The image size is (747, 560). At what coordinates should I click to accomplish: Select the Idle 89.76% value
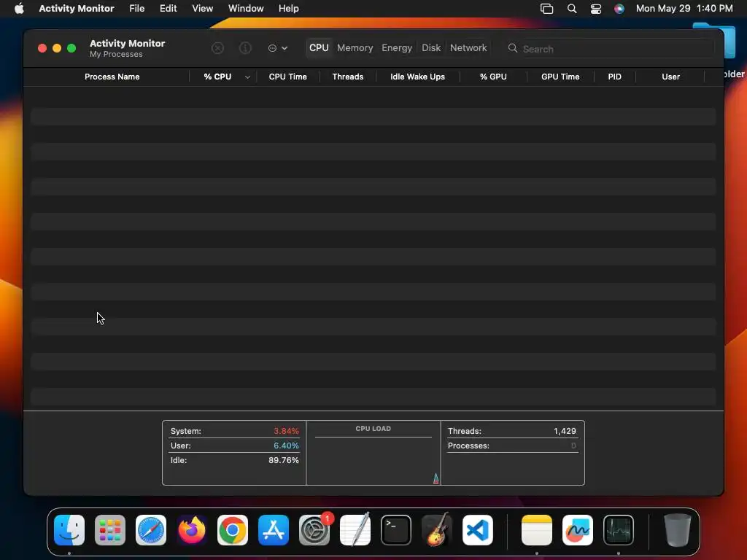click(284, 461)
